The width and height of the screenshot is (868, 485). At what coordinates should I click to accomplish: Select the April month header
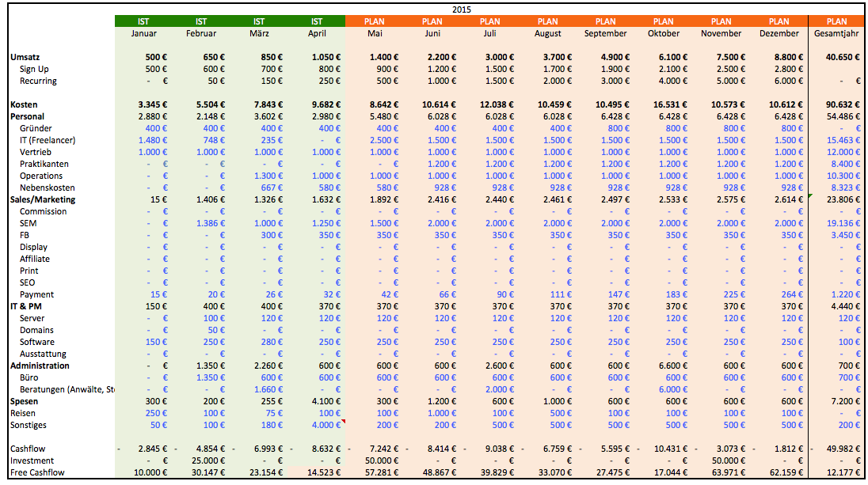tap(317, 33)
